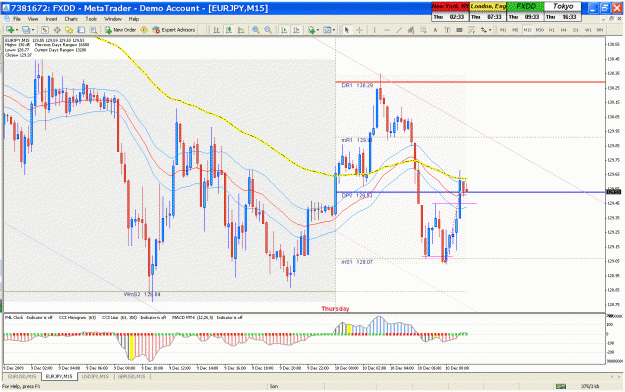
Task: Toggle the Terminal panel icon
Action: pyautogui.click(x=81, y=30)
